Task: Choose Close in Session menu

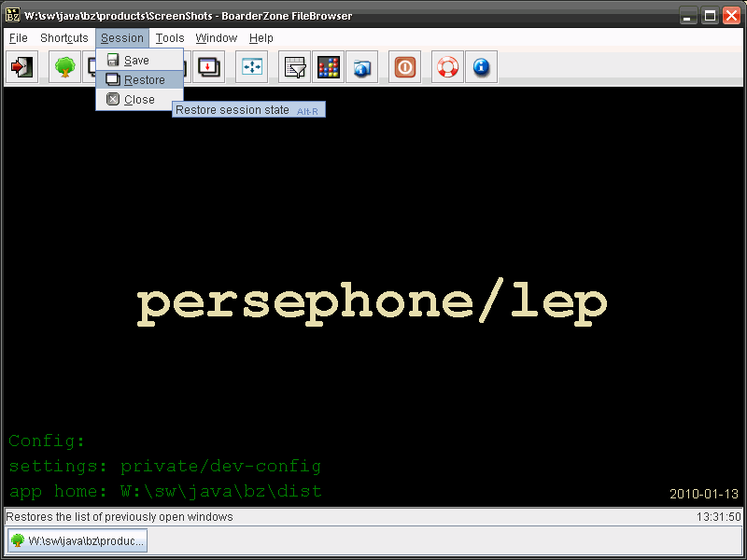Action: point(139,100)
